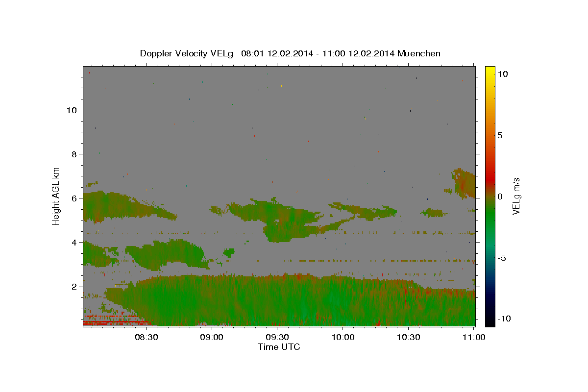Click the 09:30 time tick label
Viewport: 588px width, 392px height.
click(278, 337)
